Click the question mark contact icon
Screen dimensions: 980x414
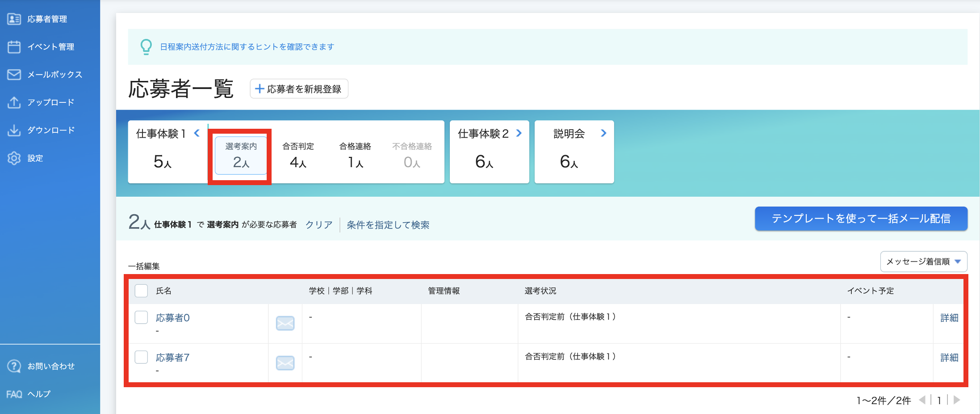click(x=14, y=366)
